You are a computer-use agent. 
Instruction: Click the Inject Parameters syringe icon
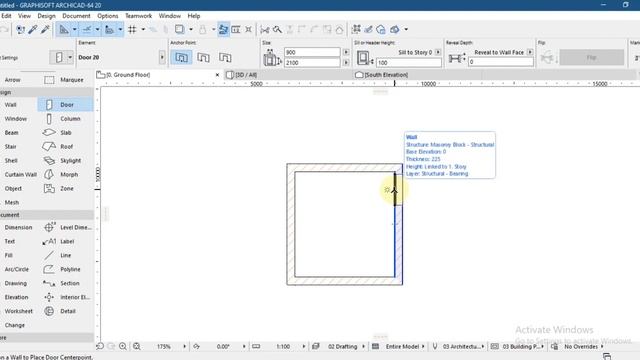pyautogui.click(x=45, y=29)
